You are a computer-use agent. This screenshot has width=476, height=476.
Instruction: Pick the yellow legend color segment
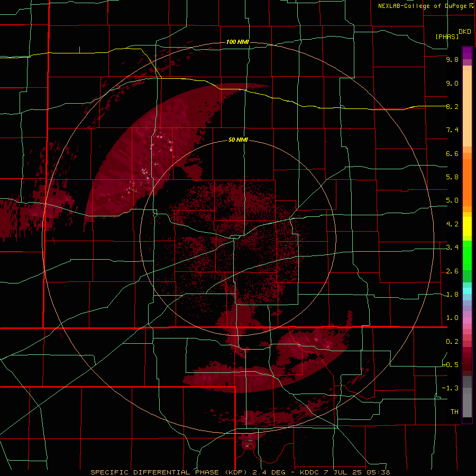pyautogui.click(x=467, y=226)
